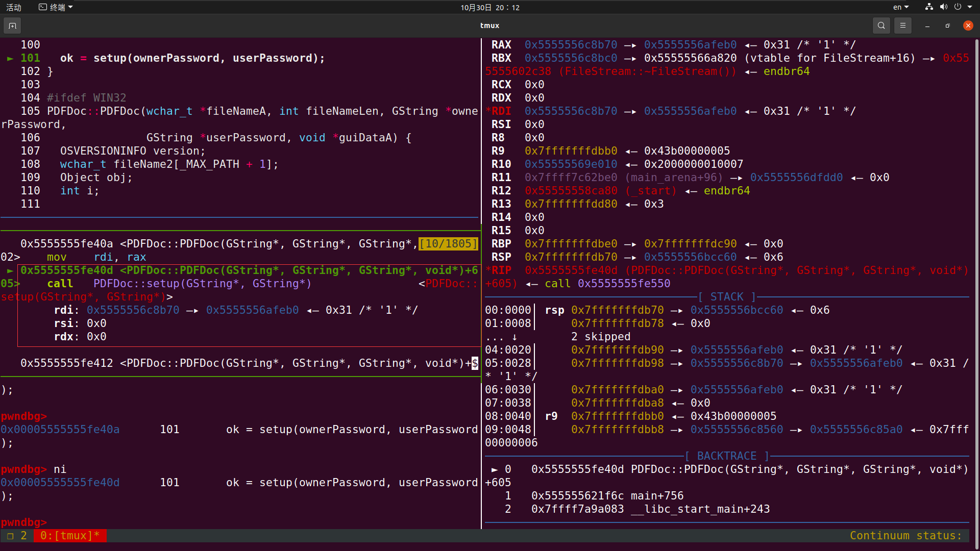Click the Continuum status text
This screenshot has height=551, width=980.
[905, 536]
